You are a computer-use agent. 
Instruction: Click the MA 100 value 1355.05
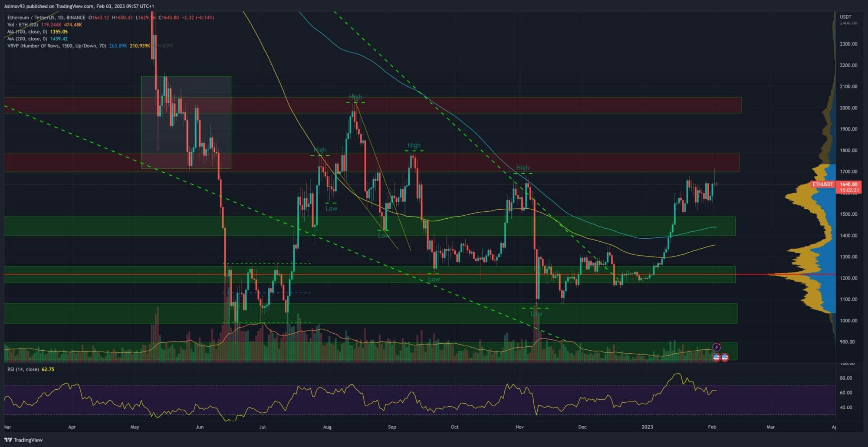tap(59, 32)
